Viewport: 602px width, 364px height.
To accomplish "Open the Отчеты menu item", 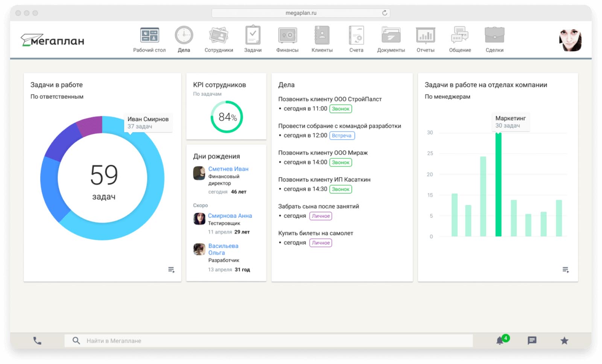I will (426, 39).
